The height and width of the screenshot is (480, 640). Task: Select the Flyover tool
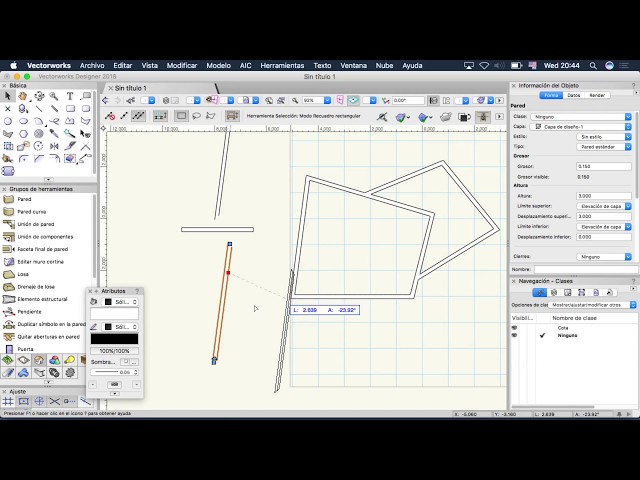39,96
